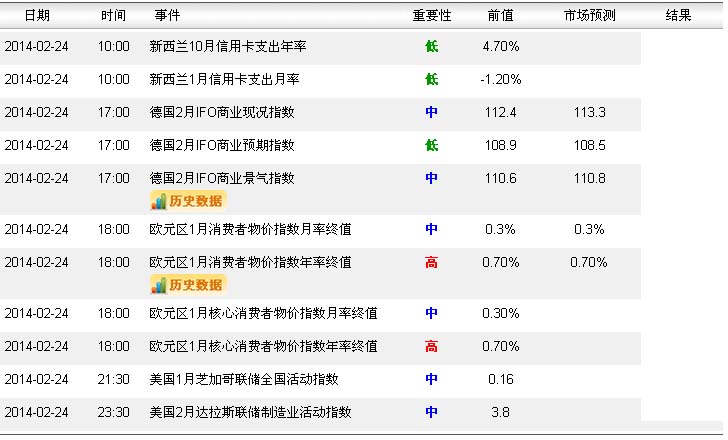Image resolution: width=728 pixels, height=440 pixels.
Task: Click the 时间 column header
Action: (113, 16)
